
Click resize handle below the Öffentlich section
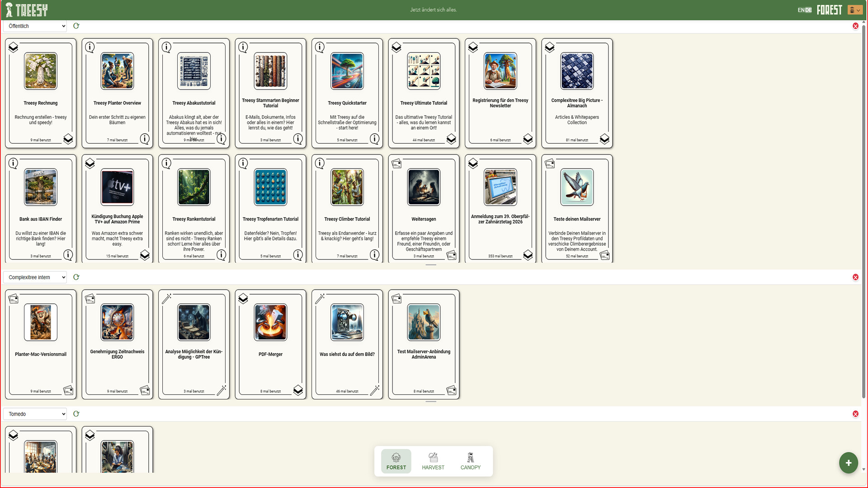tap(431, 265)
